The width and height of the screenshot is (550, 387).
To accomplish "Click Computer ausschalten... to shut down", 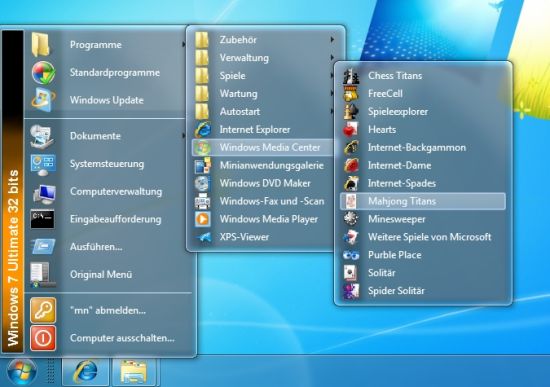I will [x=108, y=338].
